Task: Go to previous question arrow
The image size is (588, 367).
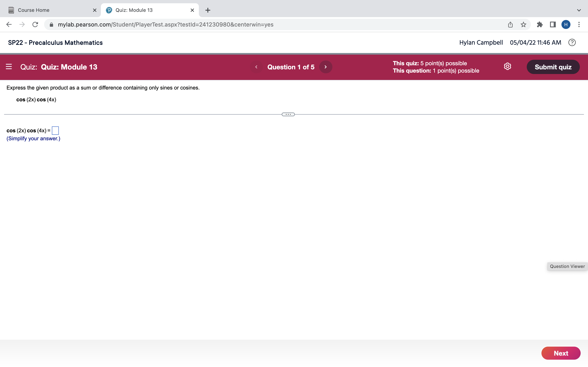Action: click(x=256, y=67)
